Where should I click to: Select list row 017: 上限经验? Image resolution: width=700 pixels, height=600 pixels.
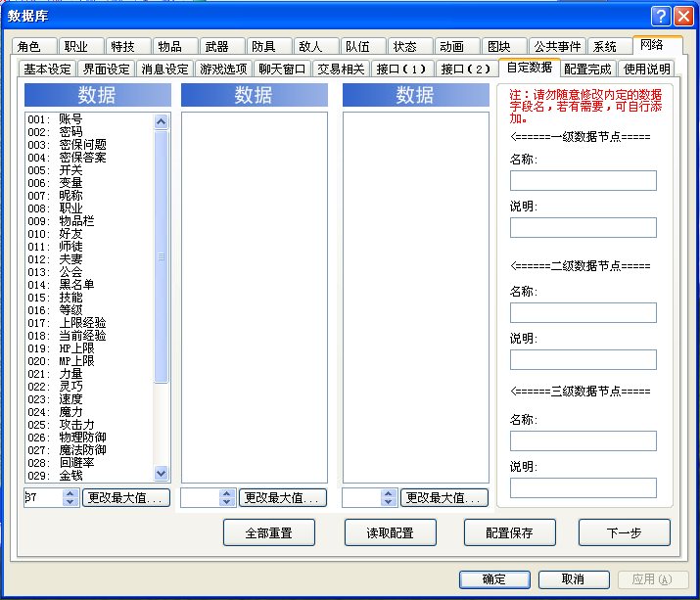click(89, 323)
